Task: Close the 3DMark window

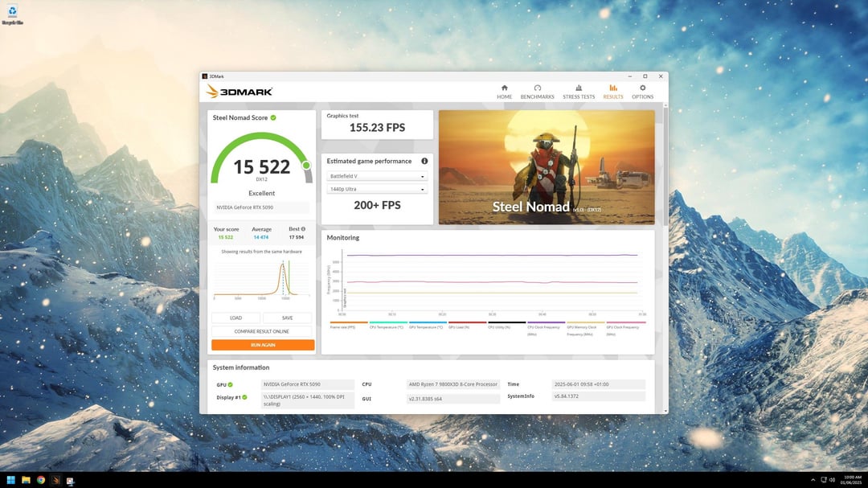Action: (x=661, y=76)
